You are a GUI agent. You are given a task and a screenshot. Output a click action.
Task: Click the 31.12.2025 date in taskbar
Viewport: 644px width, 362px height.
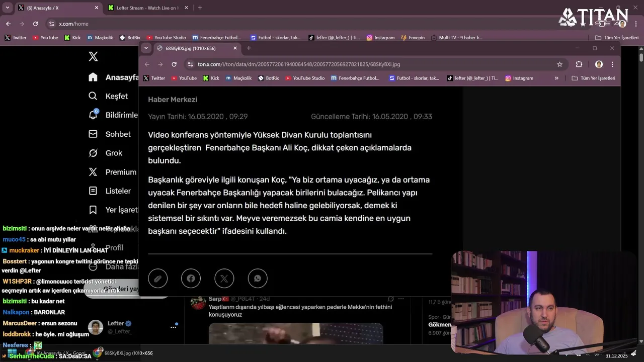coord(616,356)
